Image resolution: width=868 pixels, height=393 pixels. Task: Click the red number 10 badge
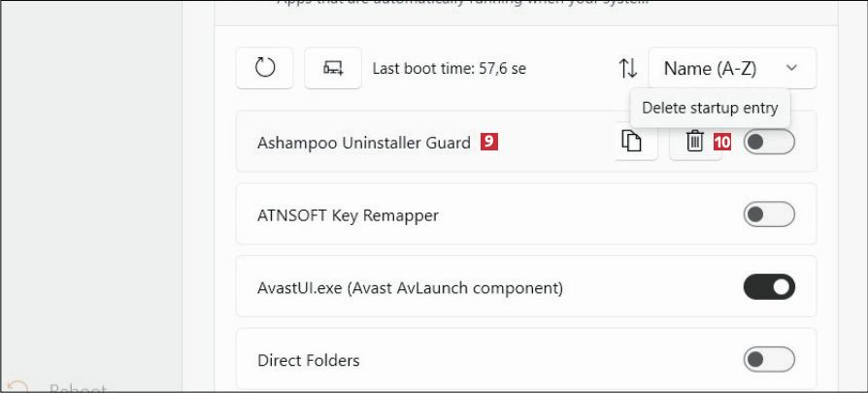point(722,142)
